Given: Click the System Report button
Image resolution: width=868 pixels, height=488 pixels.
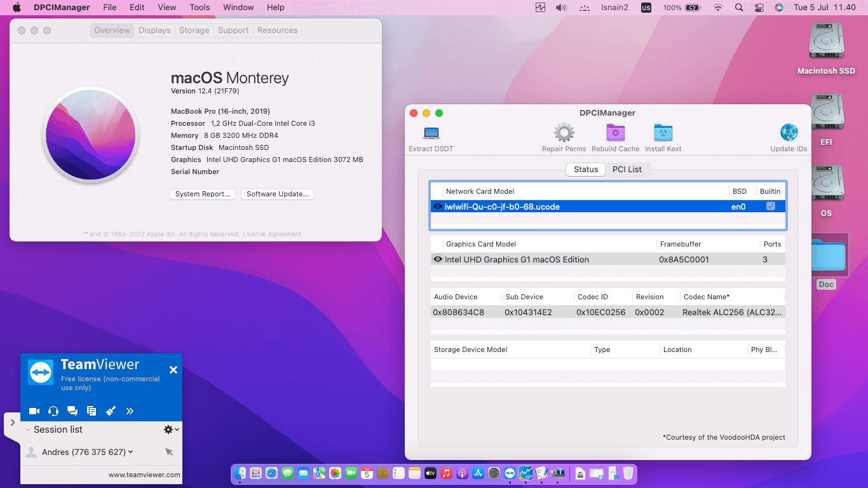Looking at the screenshot, I should click(x=203, y=194).
